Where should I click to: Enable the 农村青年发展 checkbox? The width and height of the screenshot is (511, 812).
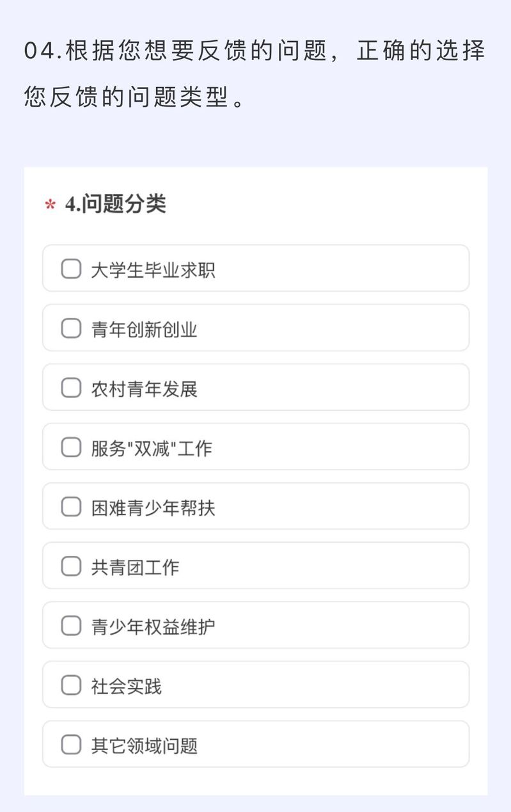(71, 388)
